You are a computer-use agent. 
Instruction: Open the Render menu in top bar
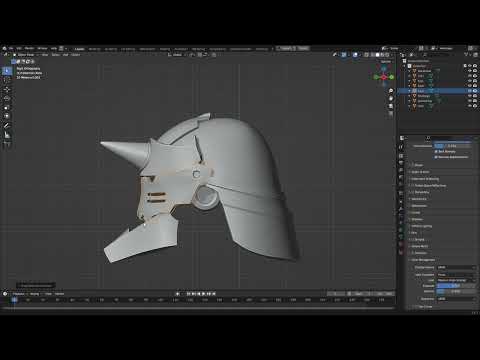tap(29, 48)
